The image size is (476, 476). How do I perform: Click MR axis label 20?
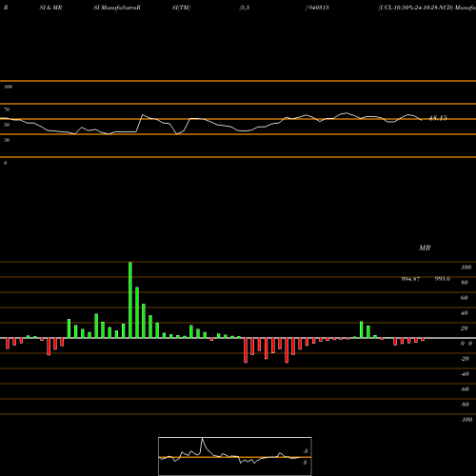465,328
